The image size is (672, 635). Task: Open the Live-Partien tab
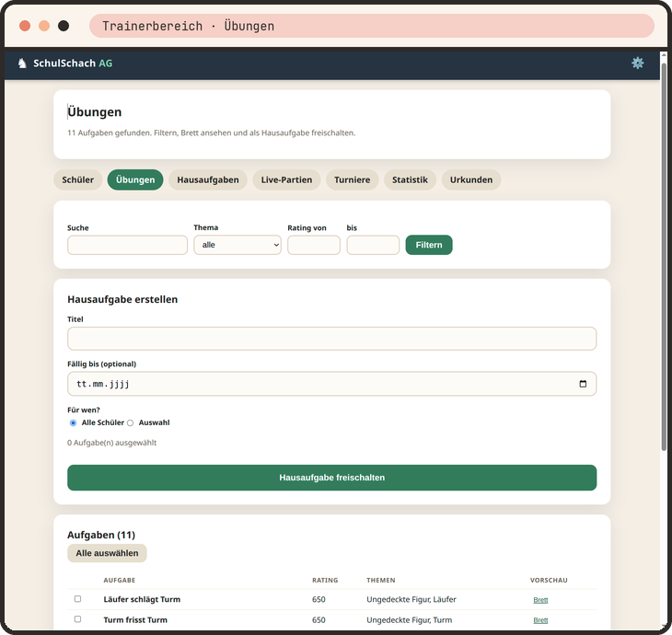[x=286, y=180]
